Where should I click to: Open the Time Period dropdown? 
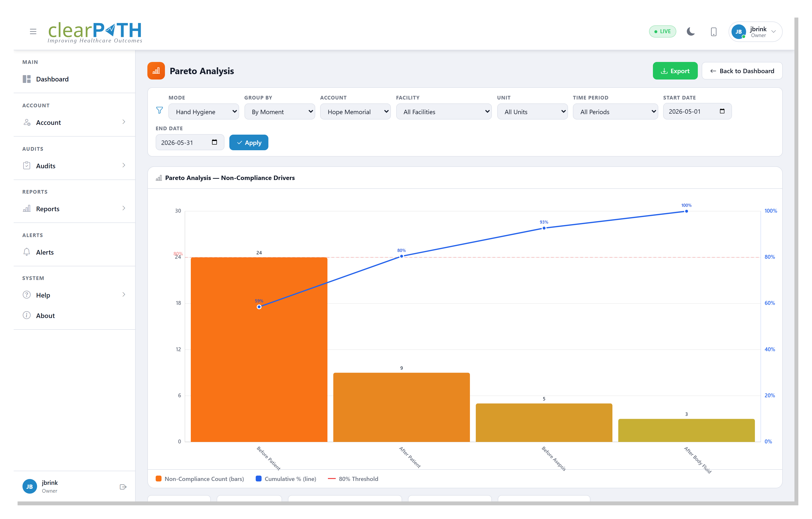[615, 111]
